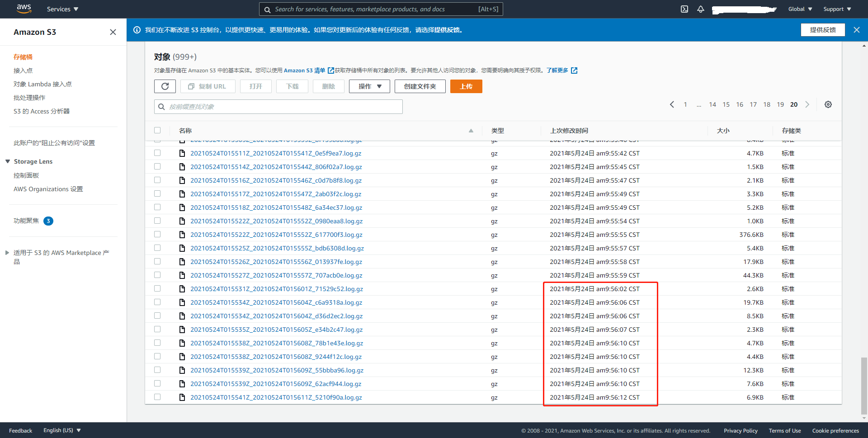Open the Feedback link in footer
The image size is (868, 438).
click(20, 431)
